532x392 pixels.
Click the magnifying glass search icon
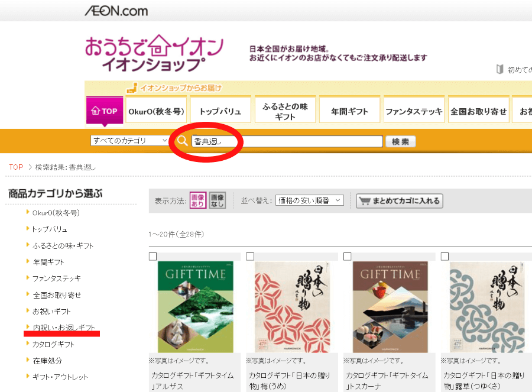pyautogui.click(x=183, y=141)
